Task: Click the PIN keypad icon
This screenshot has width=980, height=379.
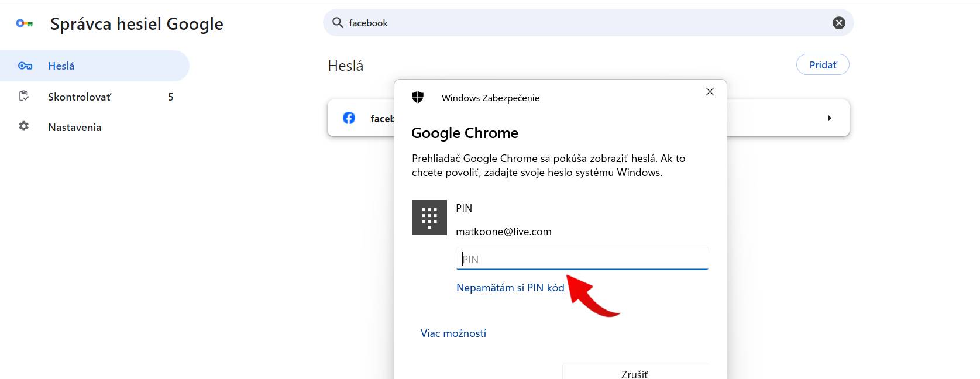Action: [x=429, y=218]
